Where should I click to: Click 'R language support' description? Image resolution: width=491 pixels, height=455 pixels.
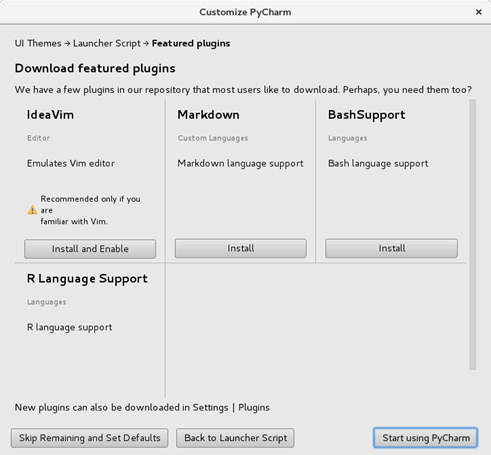click(x=69, y=327)
